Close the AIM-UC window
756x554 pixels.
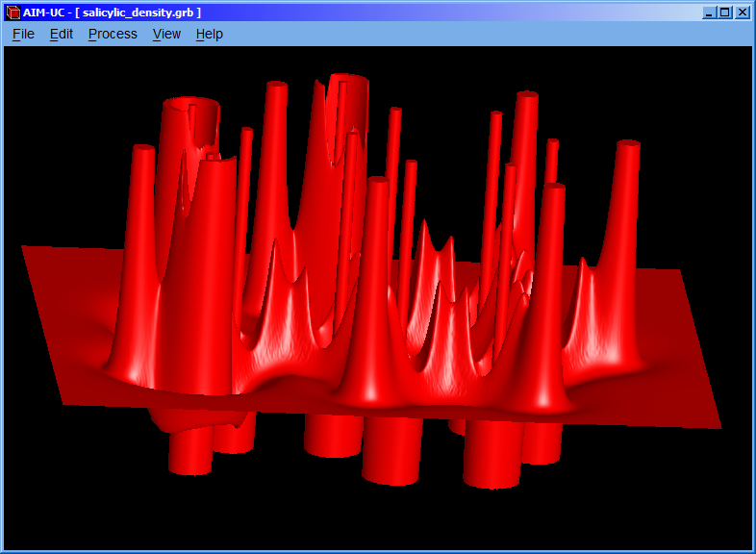(x=742, y=13)
